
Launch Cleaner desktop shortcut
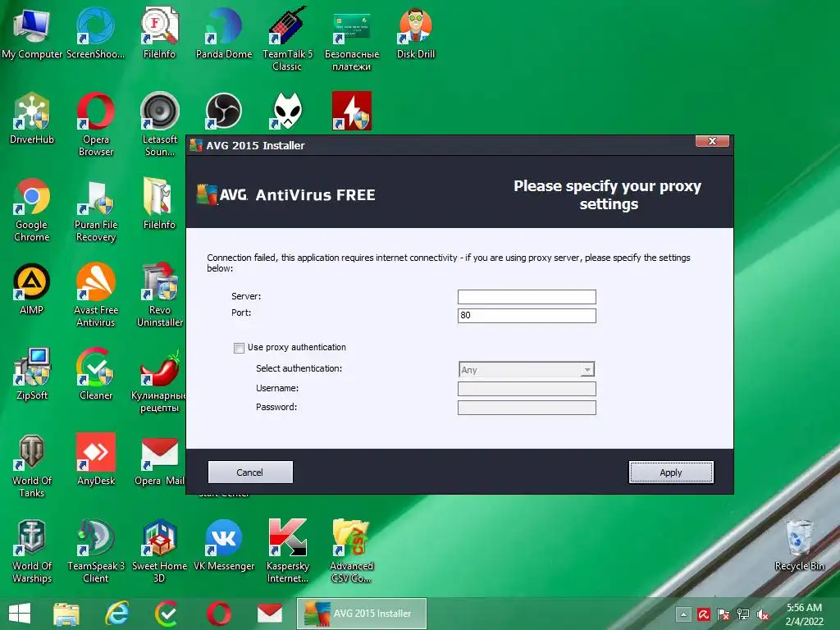point(95,374)
